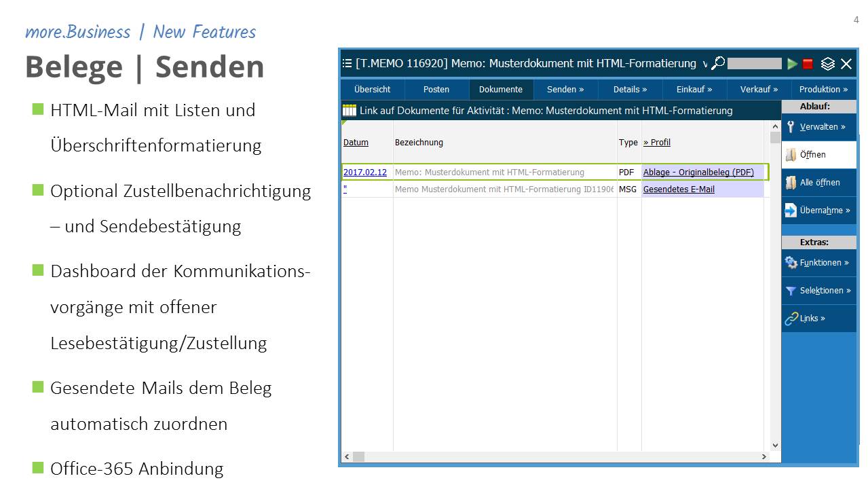Click the vertical scrollbar thumb of the document list
The width and height of the screenshot is (868, 489).
(776, 138)
